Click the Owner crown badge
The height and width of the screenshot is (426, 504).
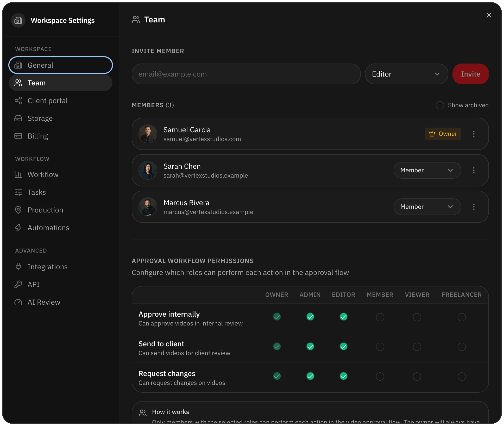[x=443, y=134]
